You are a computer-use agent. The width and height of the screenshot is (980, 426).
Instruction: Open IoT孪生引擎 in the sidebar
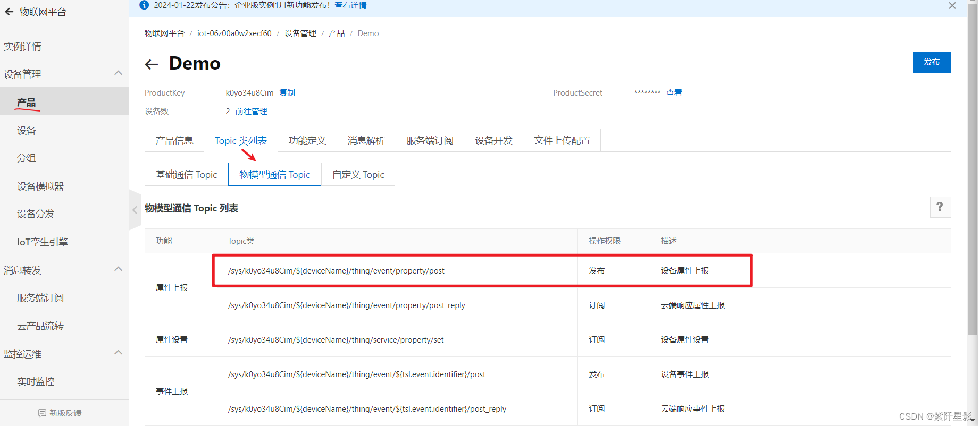(43, 242)
